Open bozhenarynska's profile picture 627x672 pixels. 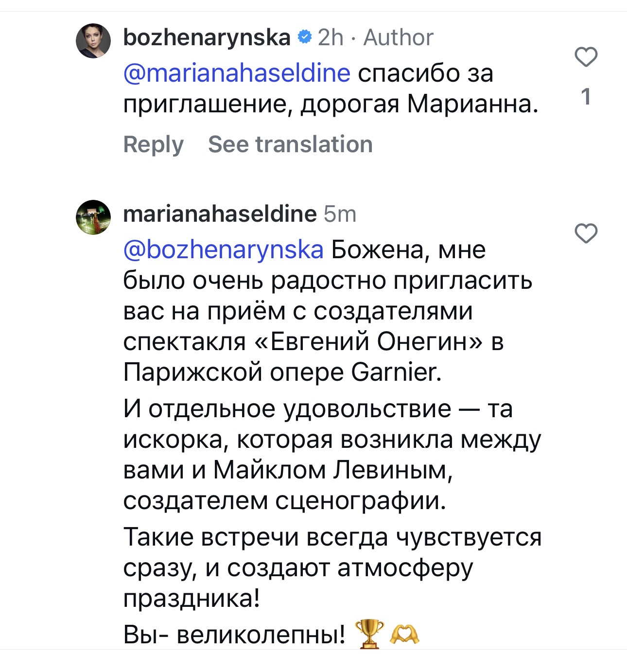pos(93,41)
